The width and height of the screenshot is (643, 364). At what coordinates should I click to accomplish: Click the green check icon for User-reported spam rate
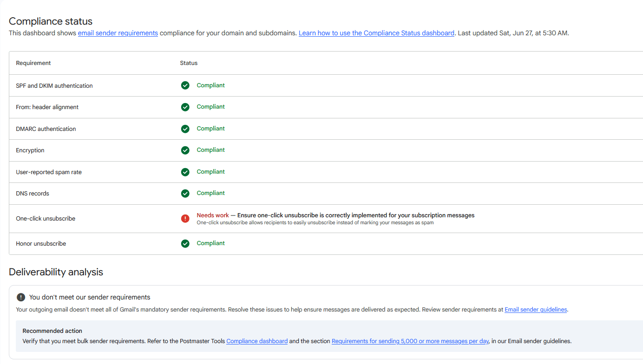click(185, 172)
